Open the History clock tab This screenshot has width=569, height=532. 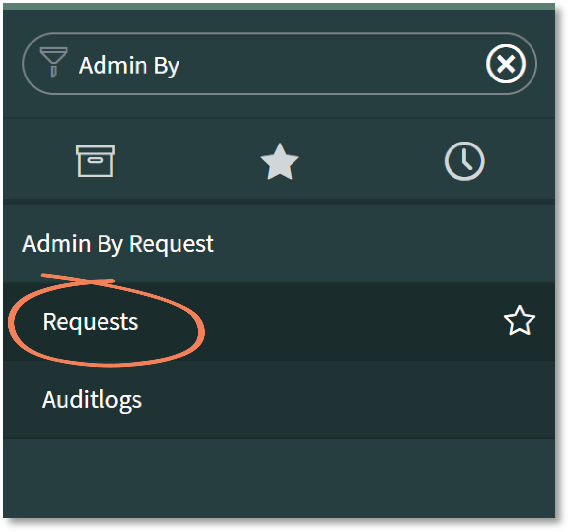pos(464,161)
